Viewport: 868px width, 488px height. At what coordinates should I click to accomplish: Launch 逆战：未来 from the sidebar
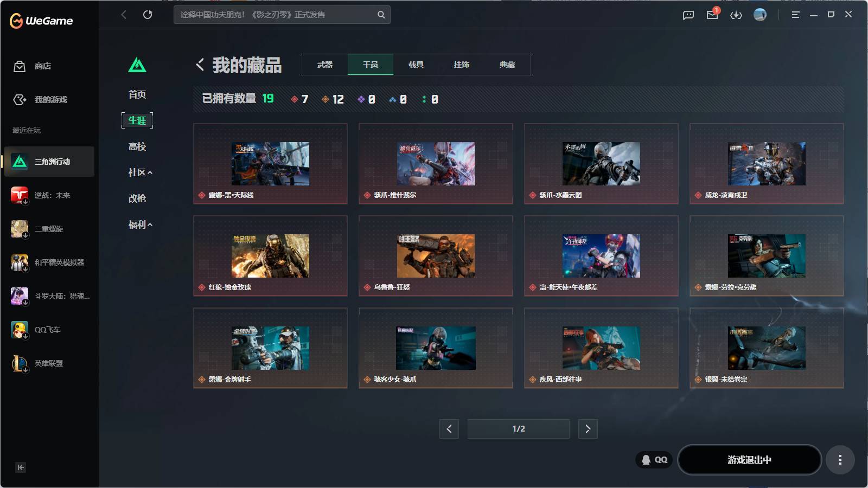tap(49, 195)
